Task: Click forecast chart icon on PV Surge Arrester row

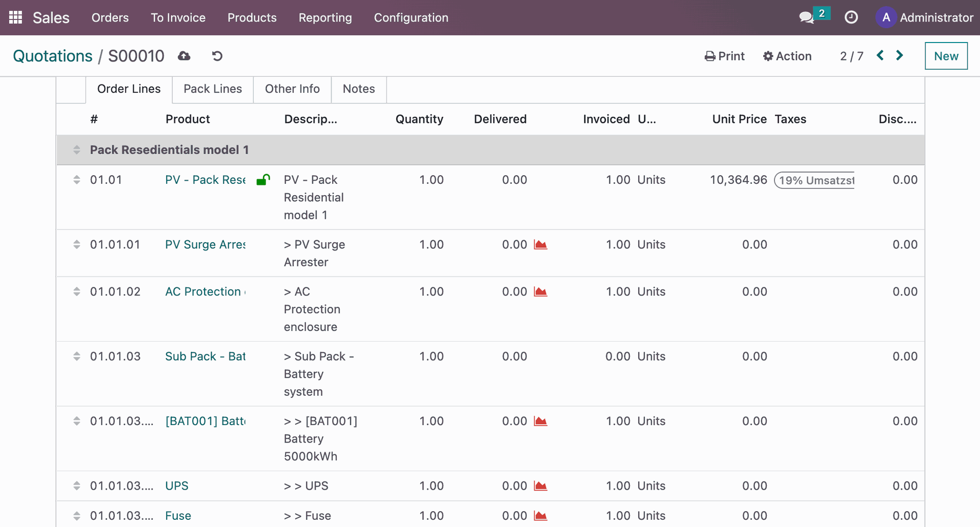Action: (x=540, y=244)
